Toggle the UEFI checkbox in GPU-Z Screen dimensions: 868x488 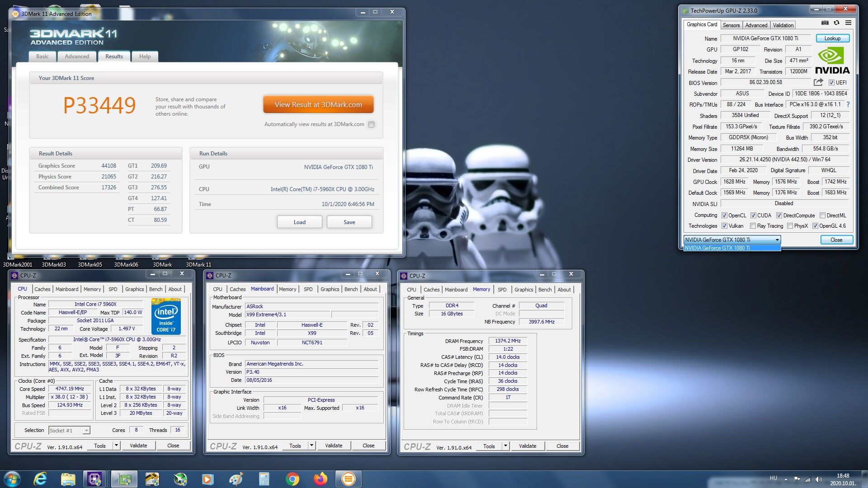[831, 83]
